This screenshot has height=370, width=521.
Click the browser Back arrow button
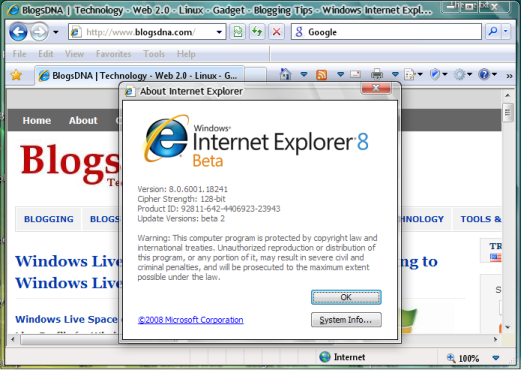coord(18,32)
